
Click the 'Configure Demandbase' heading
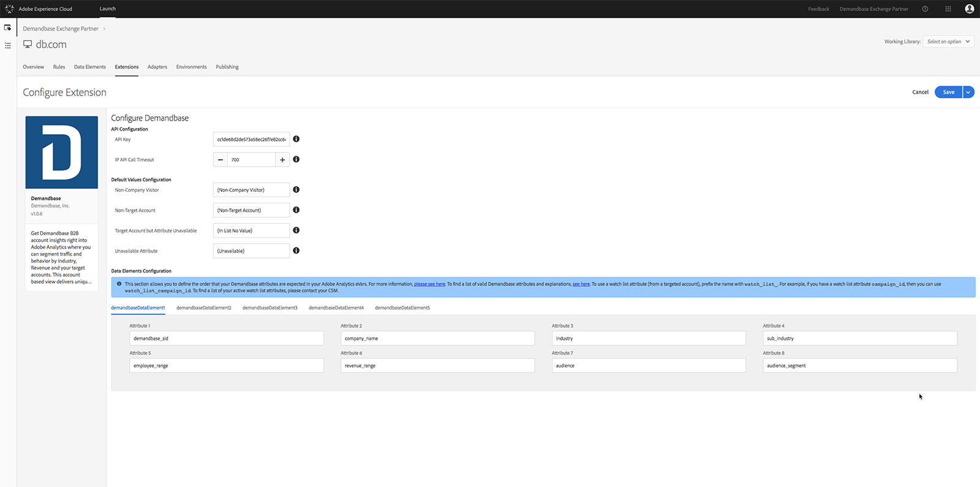coord(149,118)
